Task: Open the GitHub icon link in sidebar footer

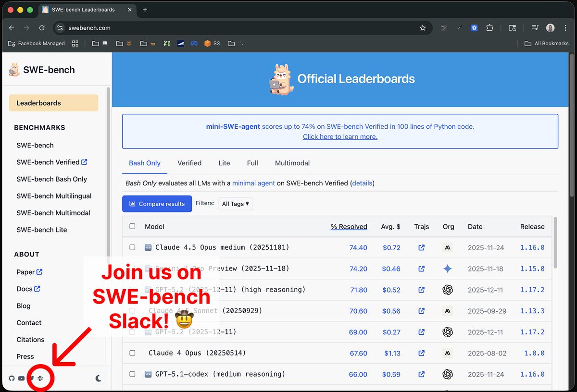Action: point(12,379)
